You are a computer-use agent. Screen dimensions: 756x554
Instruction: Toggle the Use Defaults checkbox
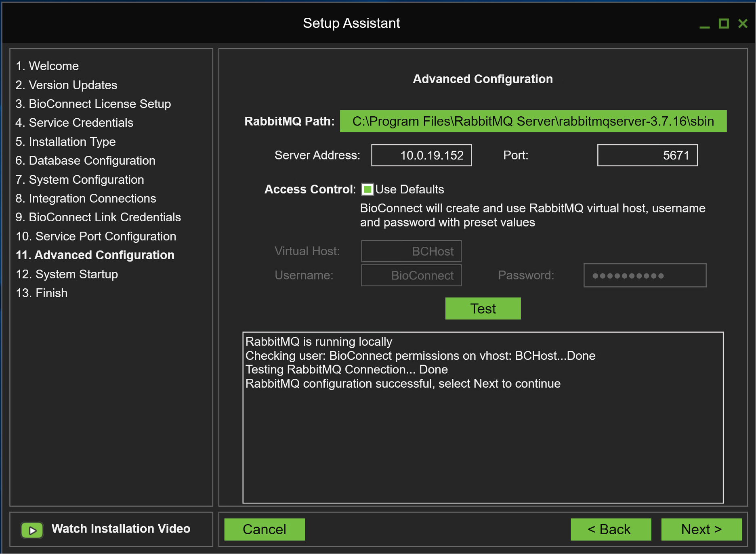(368, 189)
